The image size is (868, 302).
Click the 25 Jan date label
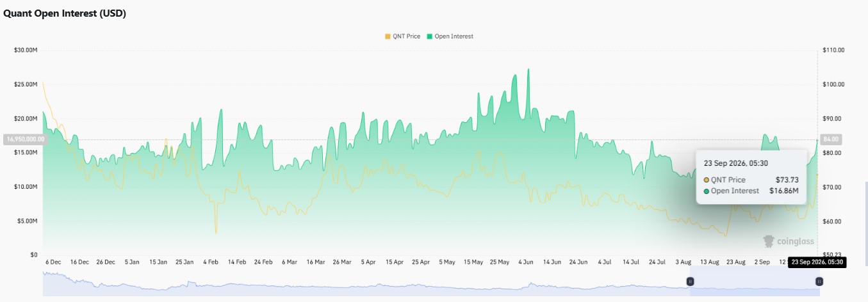184,262
